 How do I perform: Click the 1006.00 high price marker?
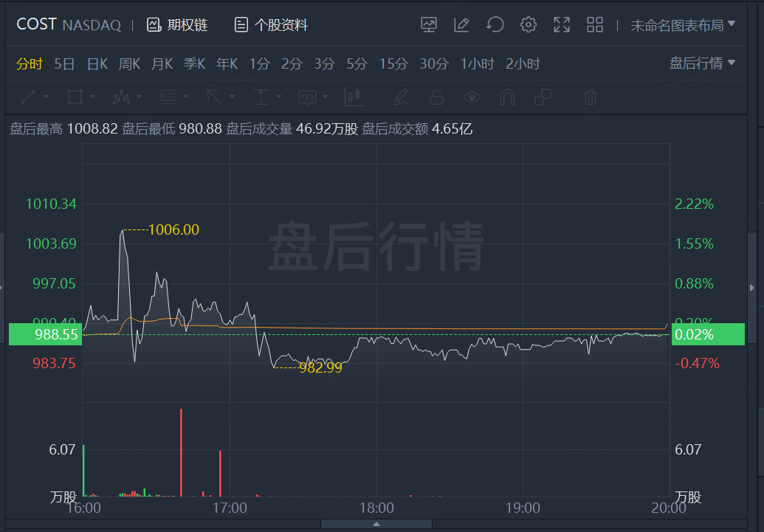173,229
